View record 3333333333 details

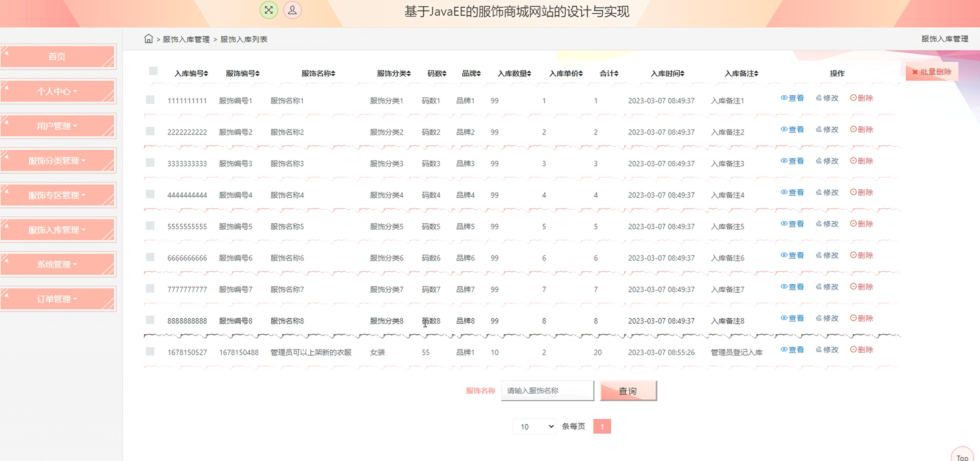coord(792,161)
